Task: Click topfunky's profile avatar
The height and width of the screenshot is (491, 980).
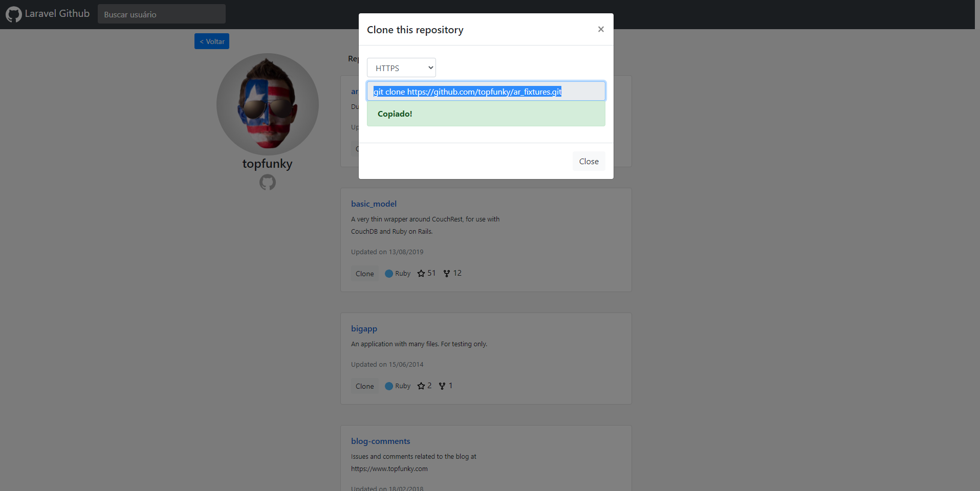Action: [268, 104]
